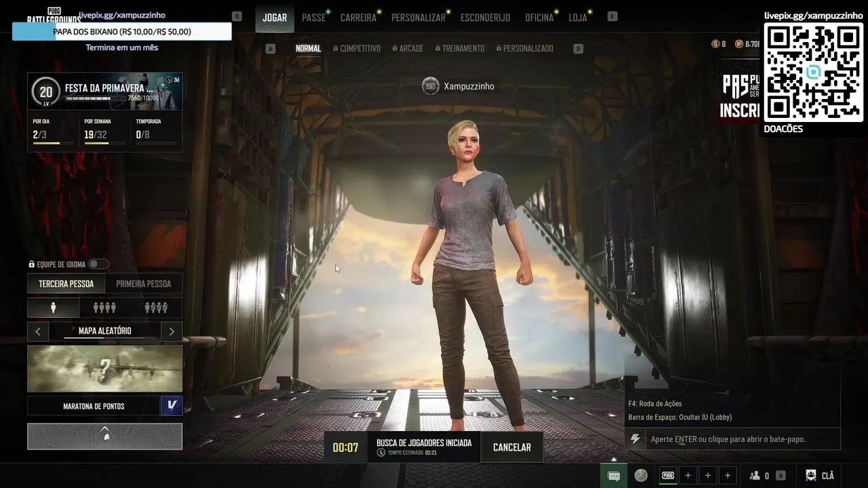
Task: Open the Oficina tab
Action: (539, 18)
